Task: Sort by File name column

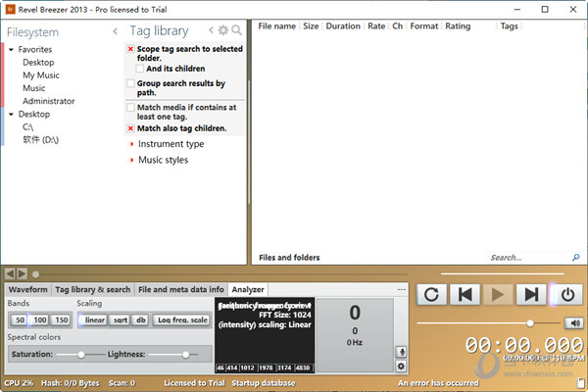Action: coord(276,26)
